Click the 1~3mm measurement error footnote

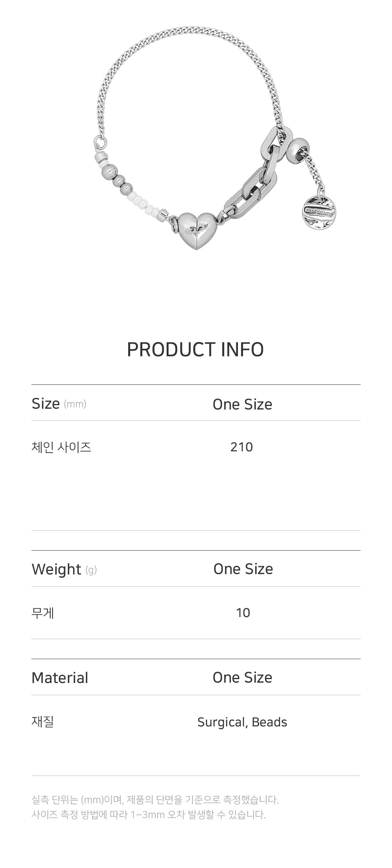[x=149, y=815]
